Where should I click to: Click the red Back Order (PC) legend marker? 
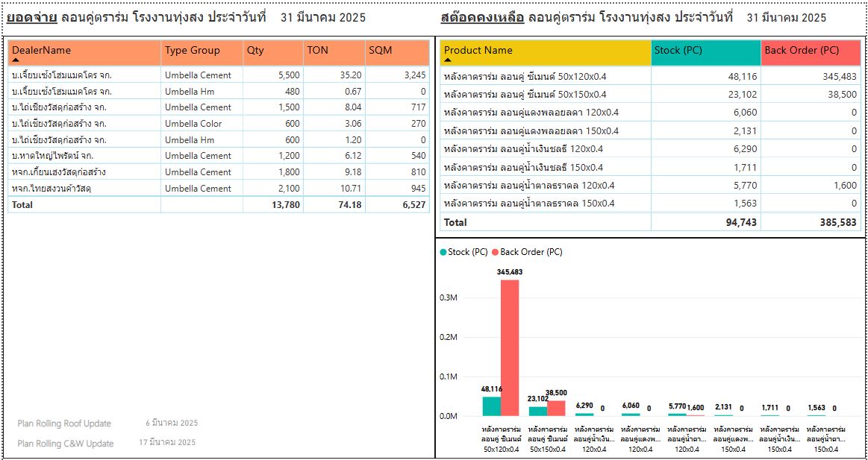point(496,252)
